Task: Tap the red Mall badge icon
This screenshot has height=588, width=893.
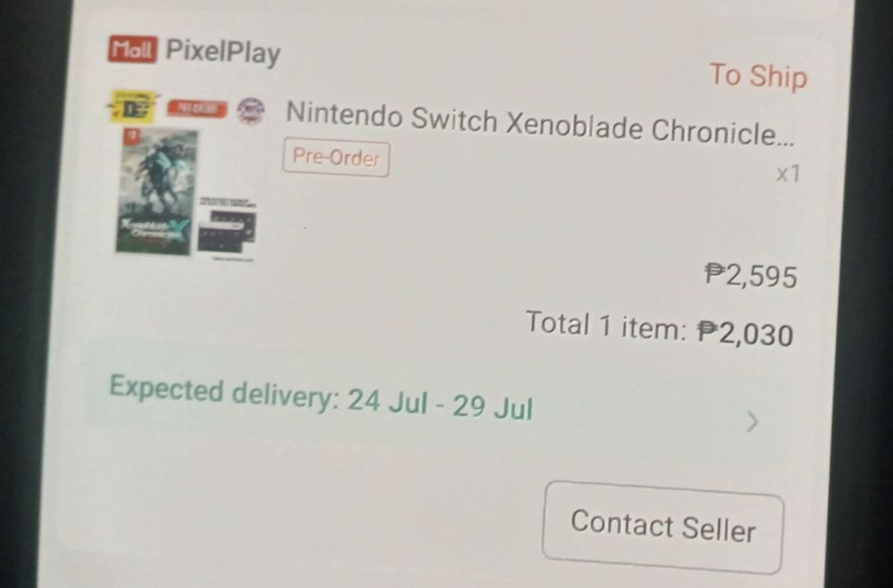Action: [x=132, y=49]
